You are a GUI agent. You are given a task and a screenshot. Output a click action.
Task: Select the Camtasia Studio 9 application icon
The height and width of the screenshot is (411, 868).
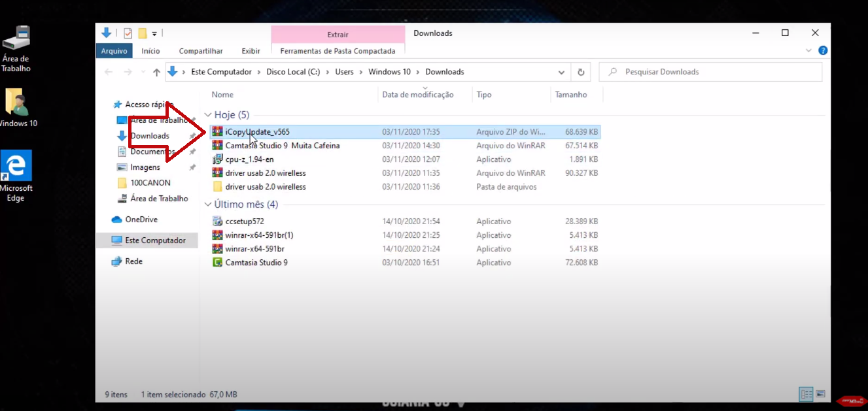[x=218, y=263]
